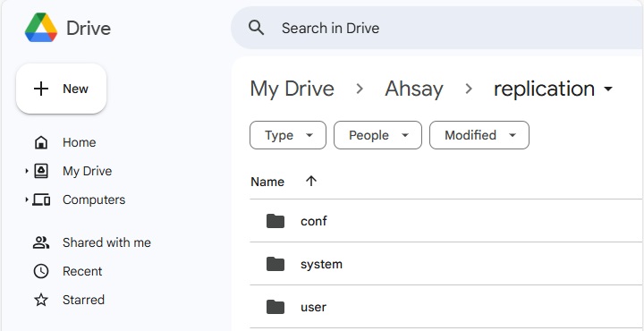Click the Recent clock icon
This screenshot has height=331, width=644.
click(x=41, y=271)
